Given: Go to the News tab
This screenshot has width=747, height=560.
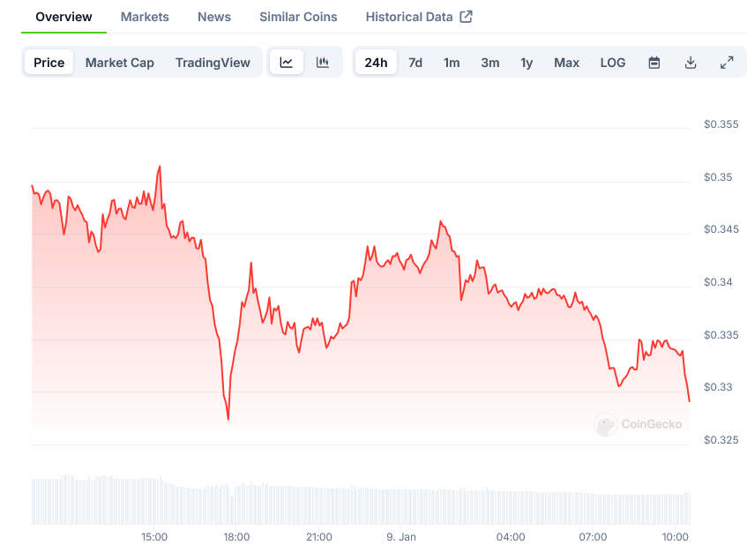Looking at the screenshot, I should pyautogui.click(x=214, y=17).
